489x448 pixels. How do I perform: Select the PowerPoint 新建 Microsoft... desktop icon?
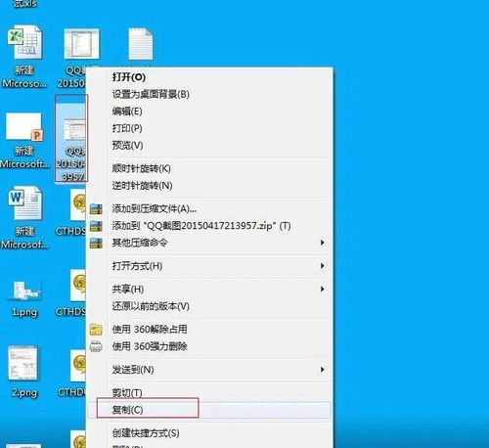coord(24,141)
